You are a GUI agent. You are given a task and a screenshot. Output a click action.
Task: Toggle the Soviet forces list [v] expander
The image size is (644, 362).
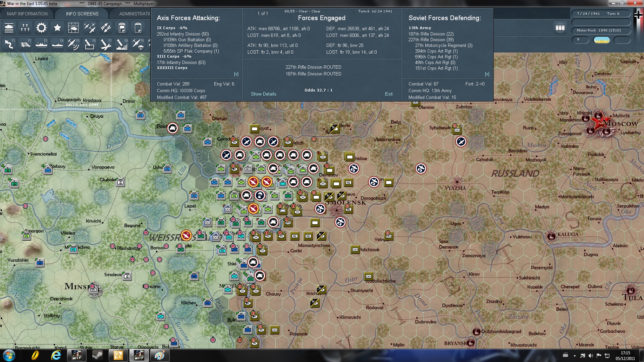[x=487, y=74]
